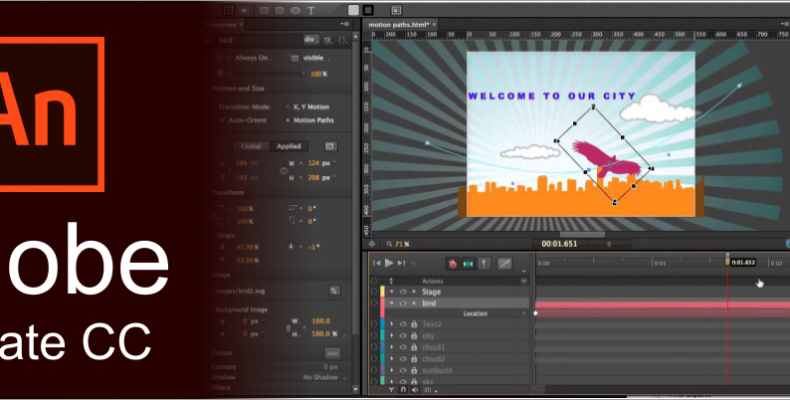This screenshot has width=790, height=400.
Task: Expand the cloud1 layer
Action: coord(392,348)
